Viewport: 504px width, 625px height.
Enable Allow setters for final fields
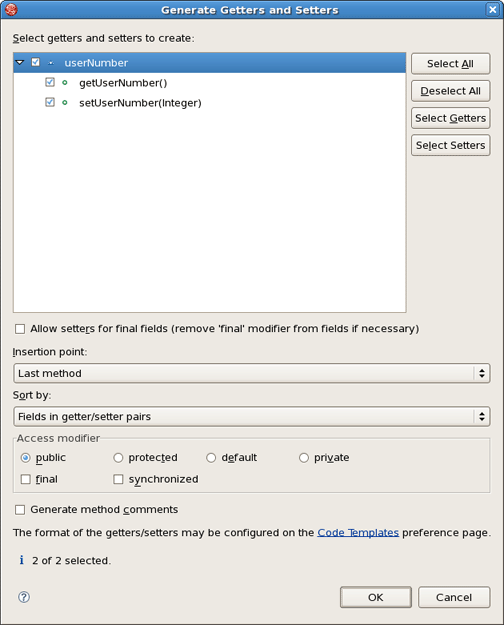(x=20, y=329)
